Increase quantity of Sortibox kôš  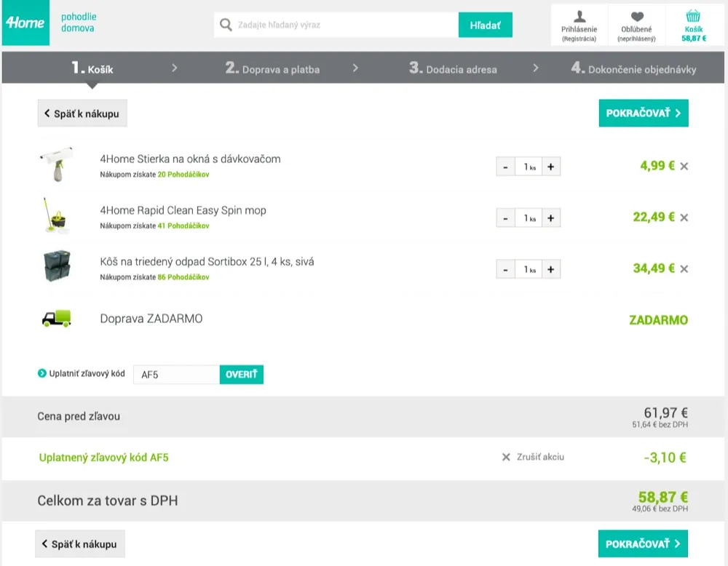pos(551,270)
